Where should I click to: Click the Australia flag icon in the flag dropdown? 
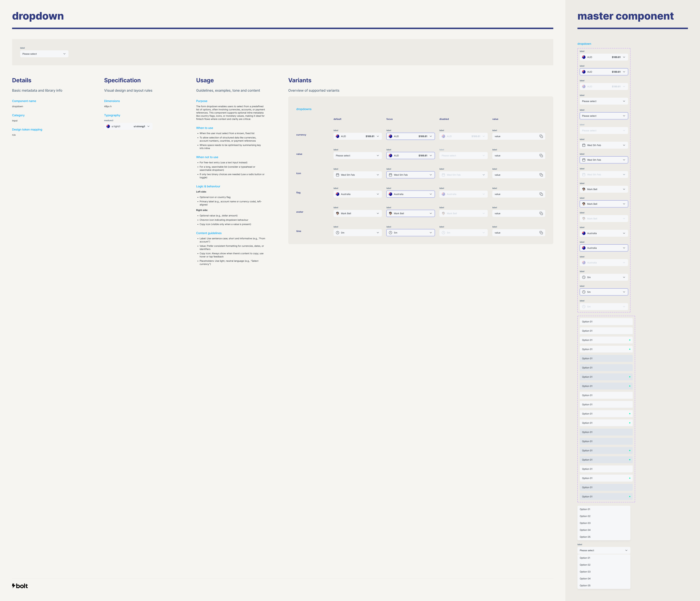338,194
